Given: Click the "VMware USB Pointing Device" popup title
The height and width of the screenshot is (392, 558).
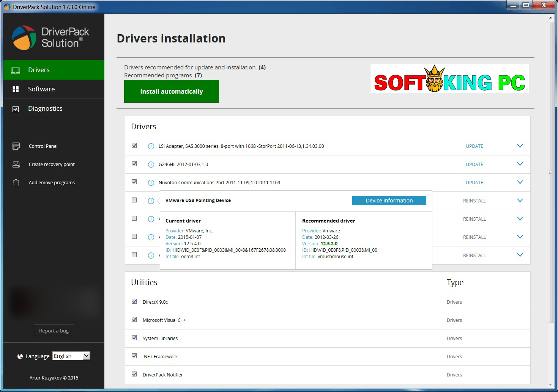Looking at the screenshot, I should [198, 201].
